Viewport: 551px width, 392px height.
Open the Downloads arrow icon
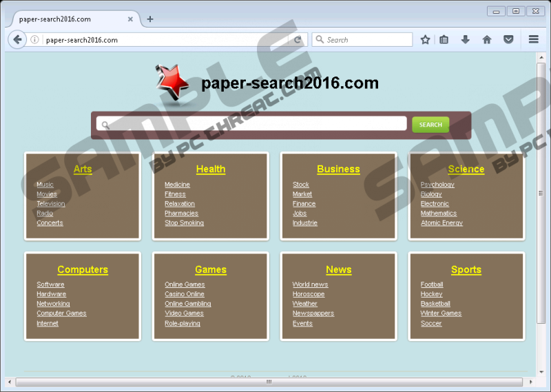point(466,40)
